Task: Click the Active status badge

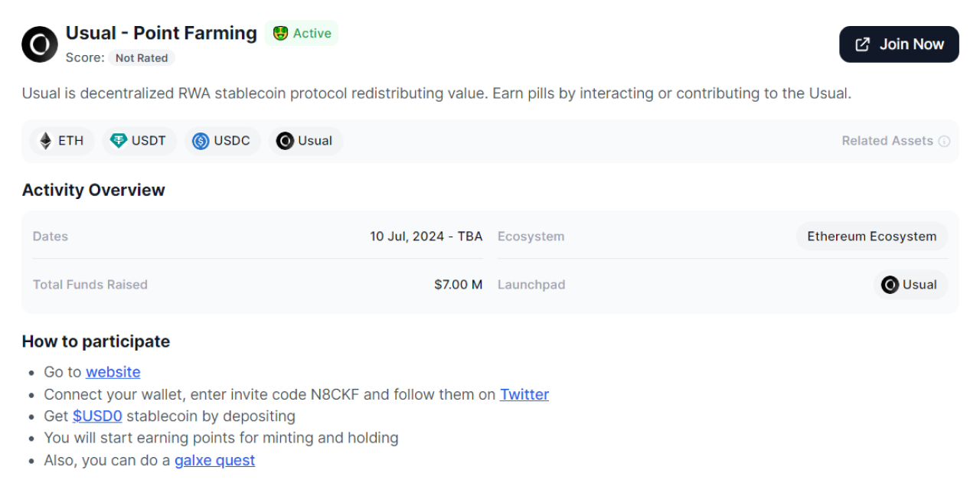Action: 302,34
